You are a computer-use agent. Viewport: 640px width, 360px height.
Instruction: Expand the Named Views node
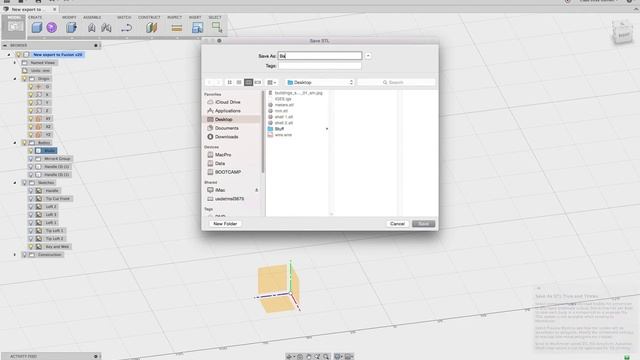15,62
